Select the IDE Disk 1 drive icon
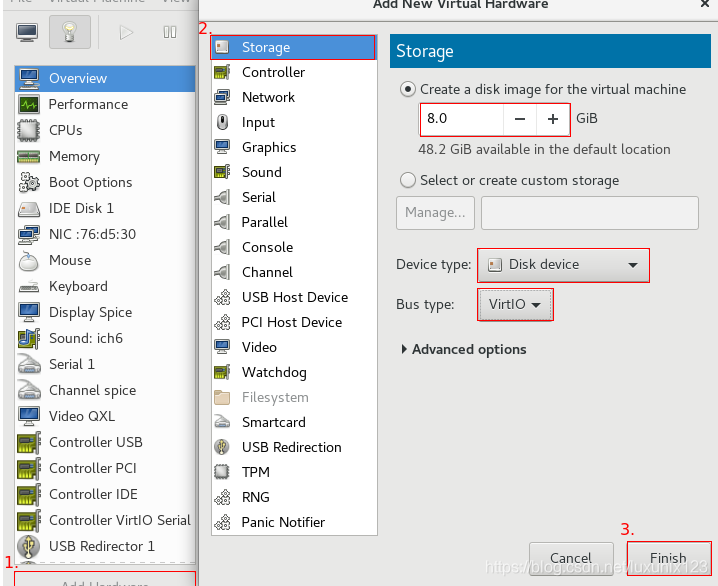 [28, 209]
